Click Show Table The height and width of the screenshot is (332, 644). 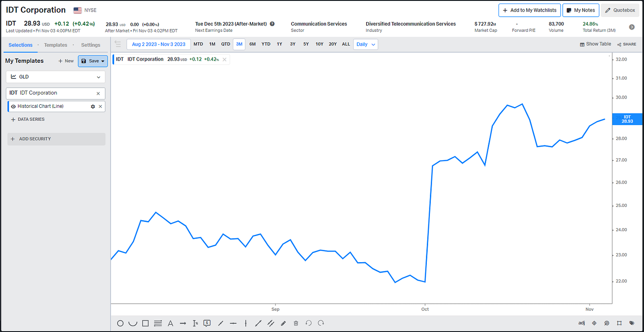tap(595, 44)
